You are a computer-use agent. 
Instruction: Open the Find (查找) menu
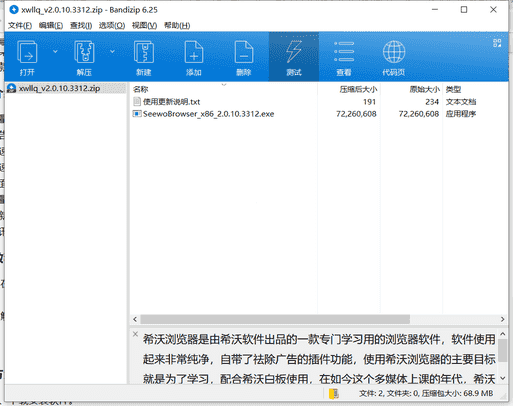click(81, 25)
